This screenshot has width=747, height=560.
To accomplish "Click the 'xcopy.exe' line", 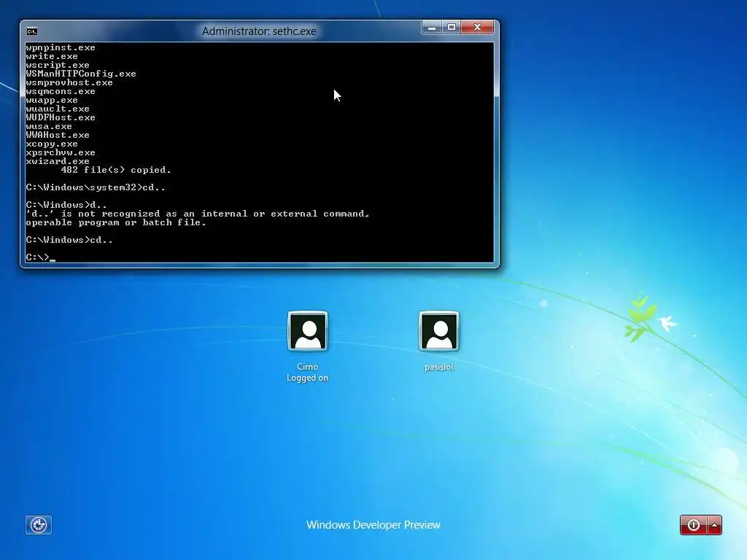I will (52, 144).
